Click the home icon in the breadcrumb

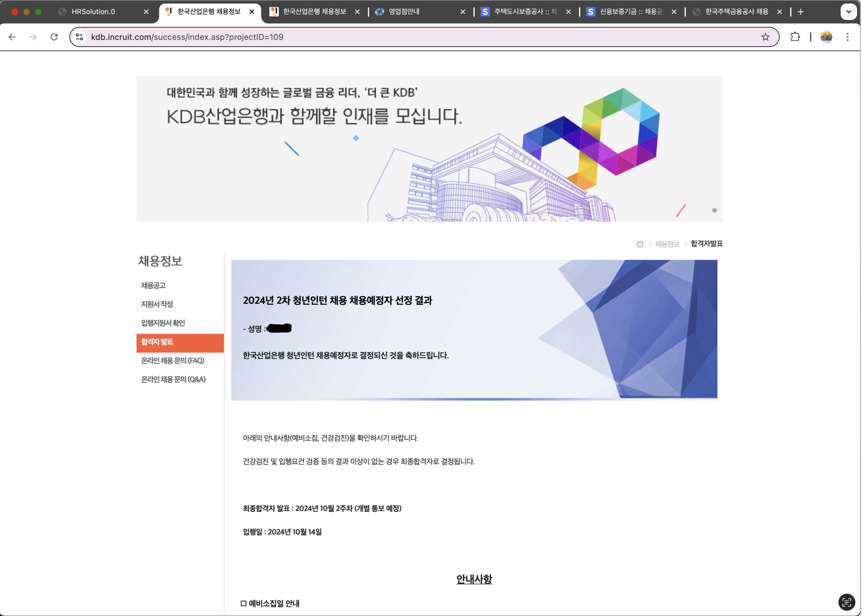point(639,244)
